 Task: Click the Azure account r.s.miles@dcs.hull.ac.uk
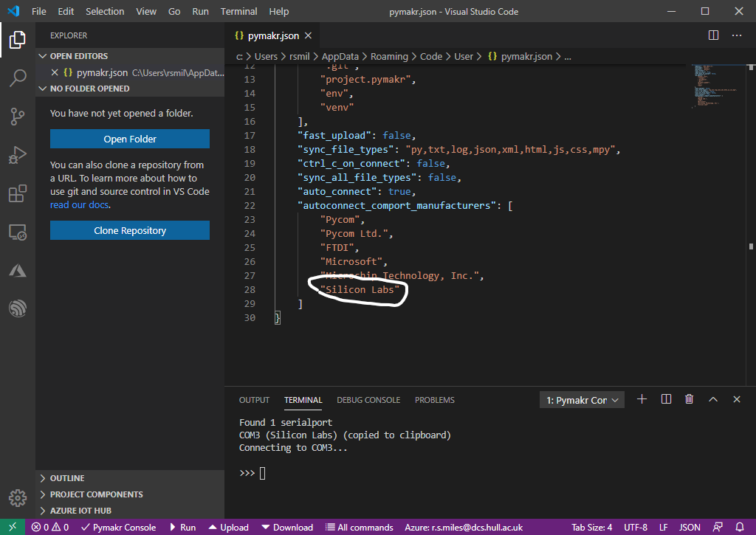coord(464,528)
